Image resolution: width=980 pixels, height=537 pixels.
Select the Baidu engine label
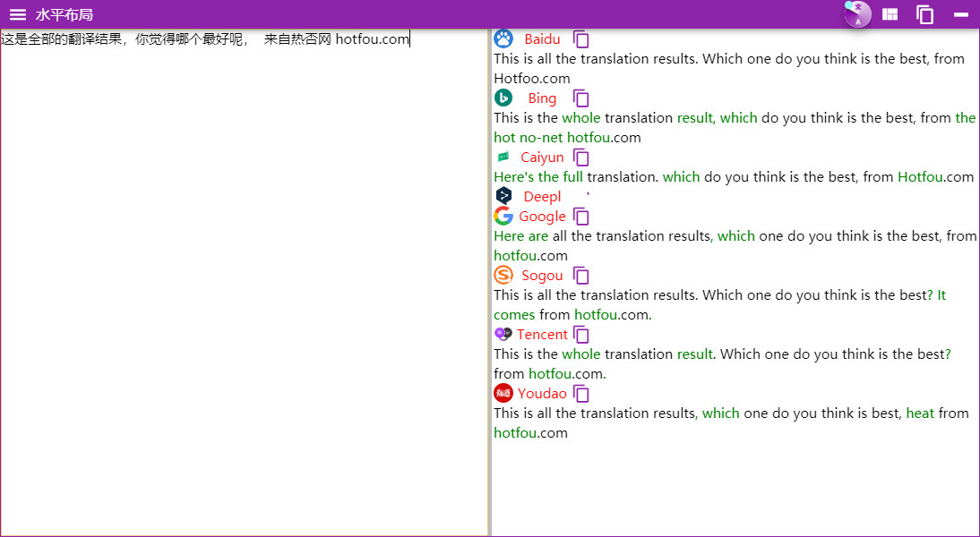tap(542, 39)
